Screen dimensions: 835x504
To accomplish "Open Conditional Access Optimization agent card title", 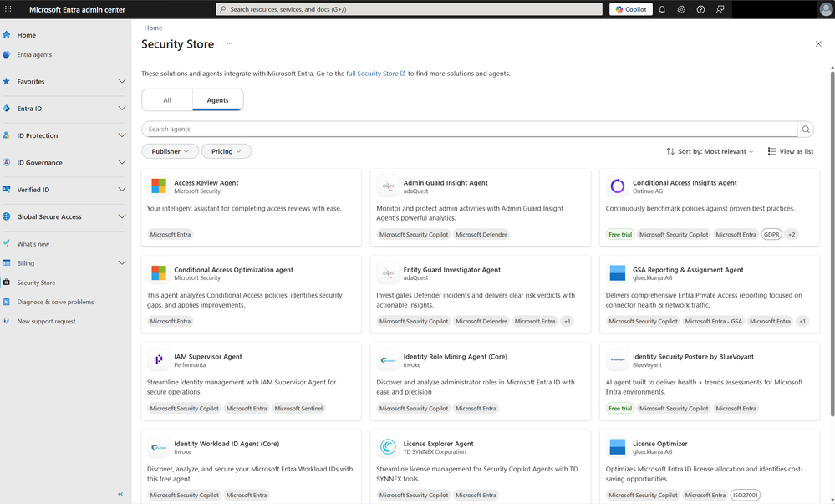I will coord(233,270).
